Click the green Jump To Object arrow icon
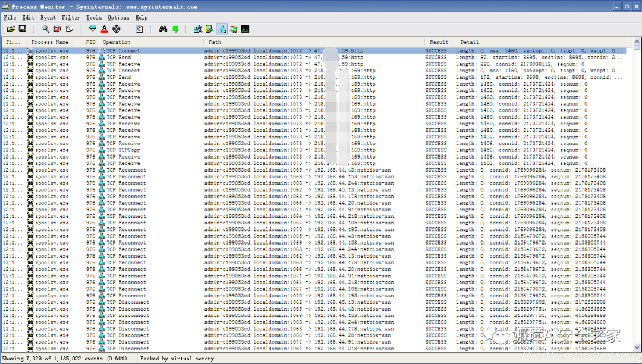 click(175, 29)
